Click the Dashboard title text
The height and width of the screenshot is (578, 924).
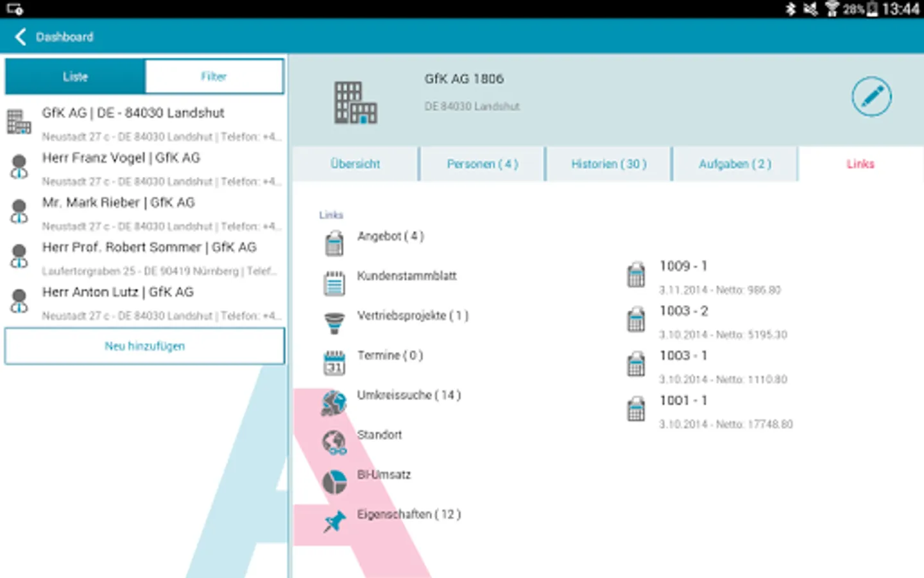tap(64, 37)
